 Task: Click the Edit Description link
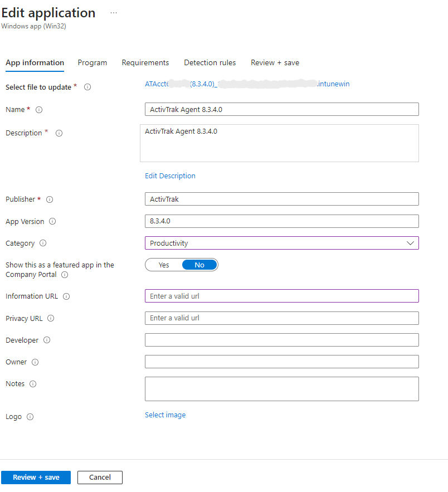coord(170,176)
